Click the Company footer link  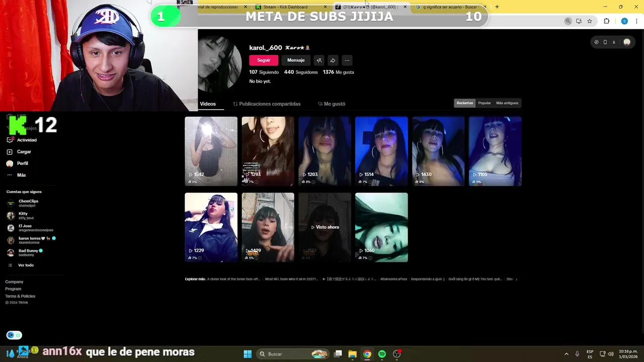(14, 282)
